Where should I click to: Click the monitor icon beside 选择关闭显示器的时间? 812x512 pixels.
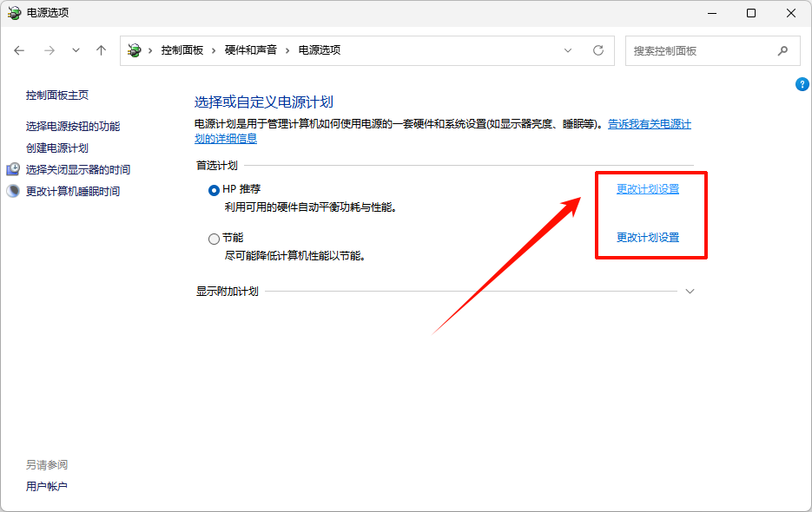[14, 169]
